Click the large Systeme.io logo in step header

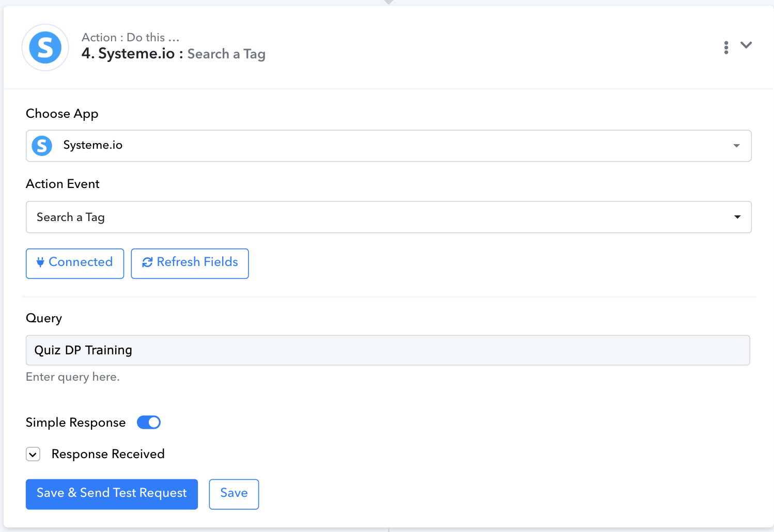[x=45, y=48]
